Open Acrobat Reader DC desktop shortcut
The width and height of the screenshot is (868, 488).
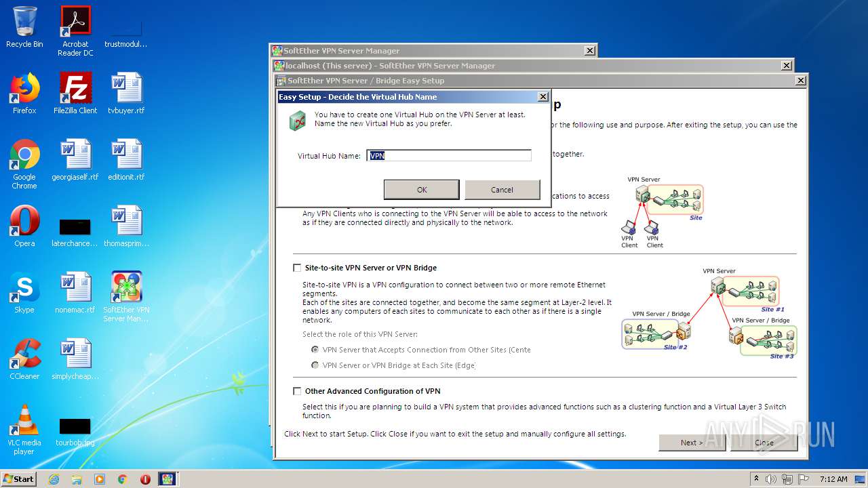tap(75, 31)
